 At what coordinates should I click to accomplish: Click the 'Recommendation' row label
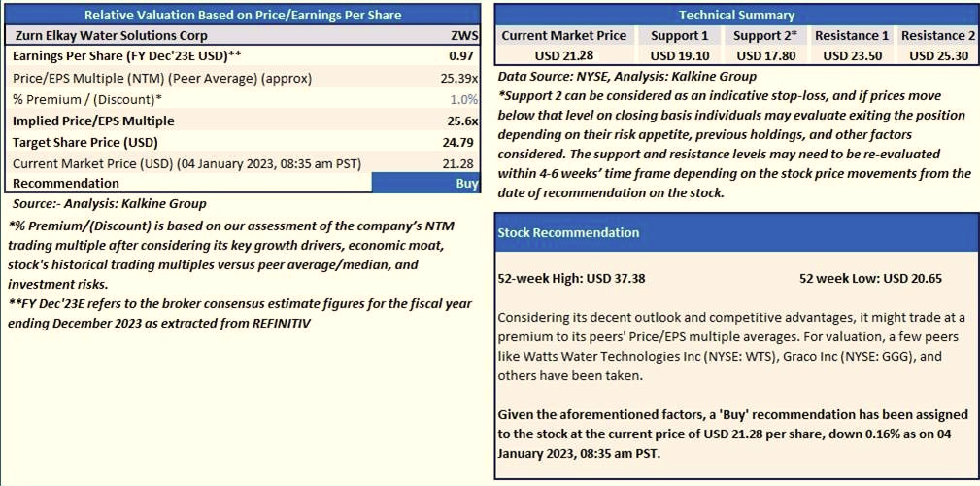tap(66, 183)
